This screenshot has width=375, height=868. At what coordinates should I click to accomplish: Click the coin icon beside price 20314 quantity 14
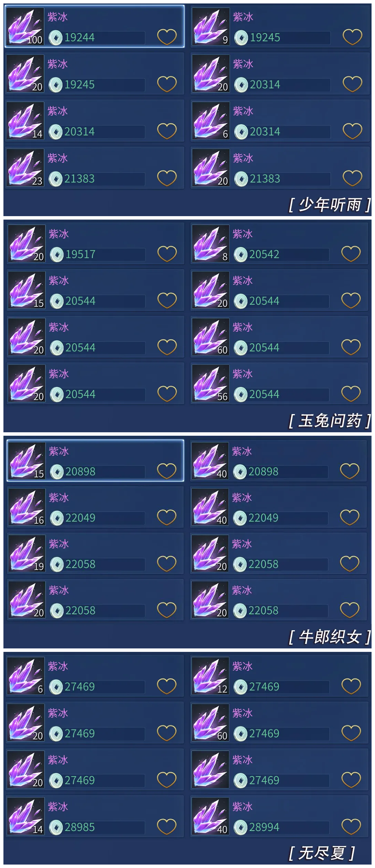(x=56, y=132)
